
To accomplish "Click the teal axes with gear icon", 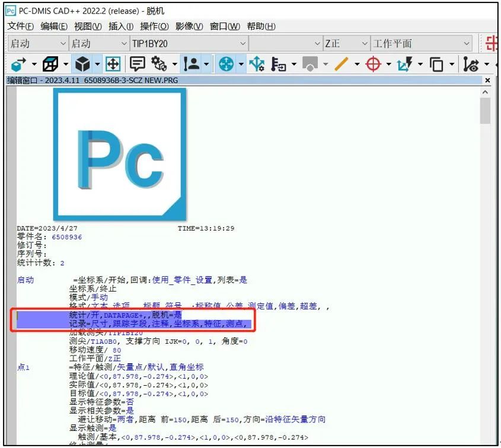I will (257, 64).
